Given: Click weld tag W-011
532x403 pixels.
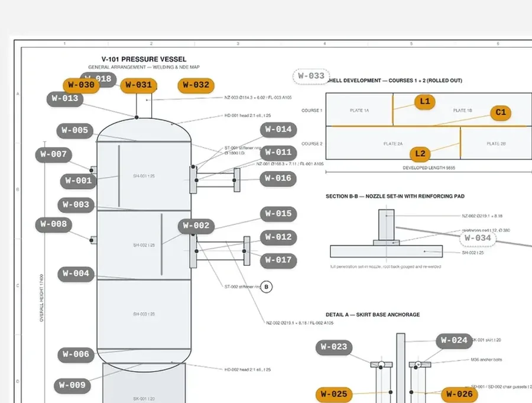Looking at the screenshot, I should pyautogui.click(x=278, y=153).
